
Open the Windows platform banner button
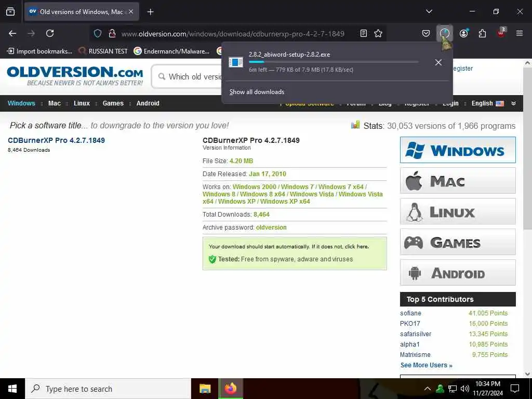(458, 150)
